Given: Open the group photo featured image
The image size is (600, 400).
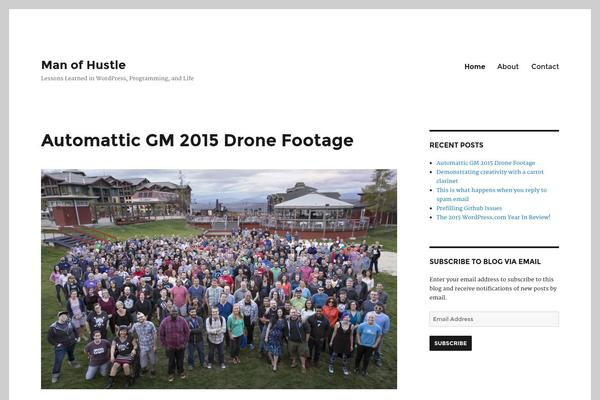Looking at the screenshot, I should (219, 279).
